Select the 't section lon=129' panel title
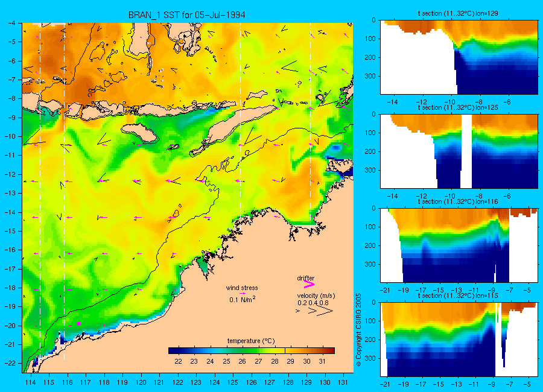 458,13
